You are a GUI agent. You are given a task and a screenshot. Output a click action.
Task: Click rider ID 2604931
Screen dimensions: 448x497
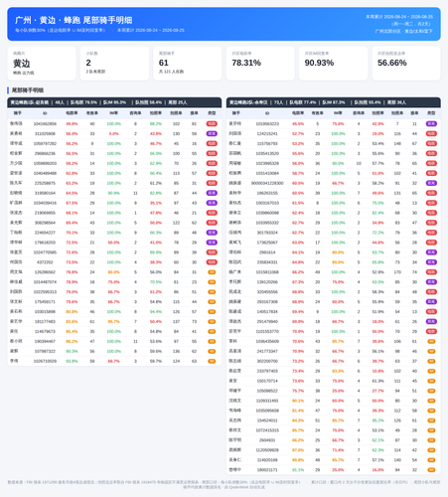click(267, 440)
